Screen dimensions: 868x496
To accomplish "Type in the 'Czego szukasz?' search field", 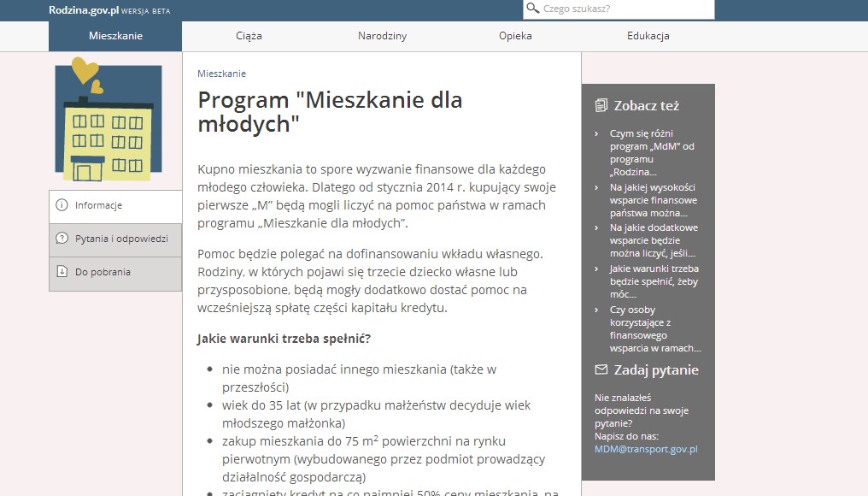I will pos(625,9).
